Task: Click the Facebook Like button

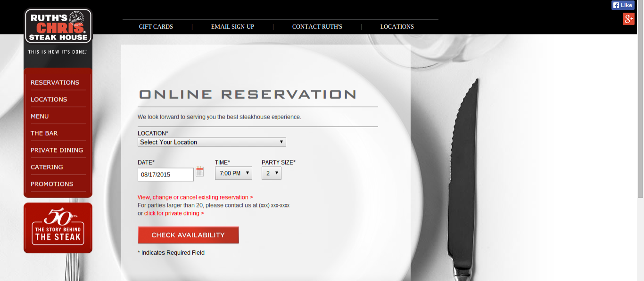Action: click(623, 5)
